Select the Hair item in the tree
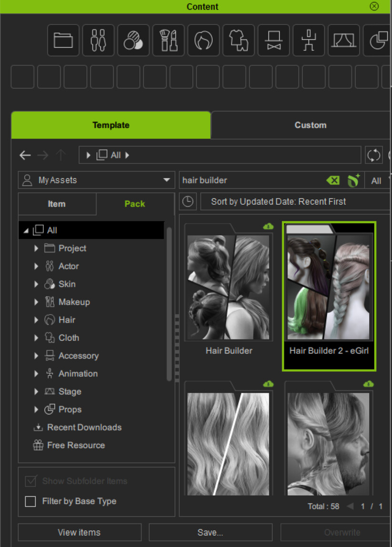This screenshot has height=547, width=392. [67, 320]
